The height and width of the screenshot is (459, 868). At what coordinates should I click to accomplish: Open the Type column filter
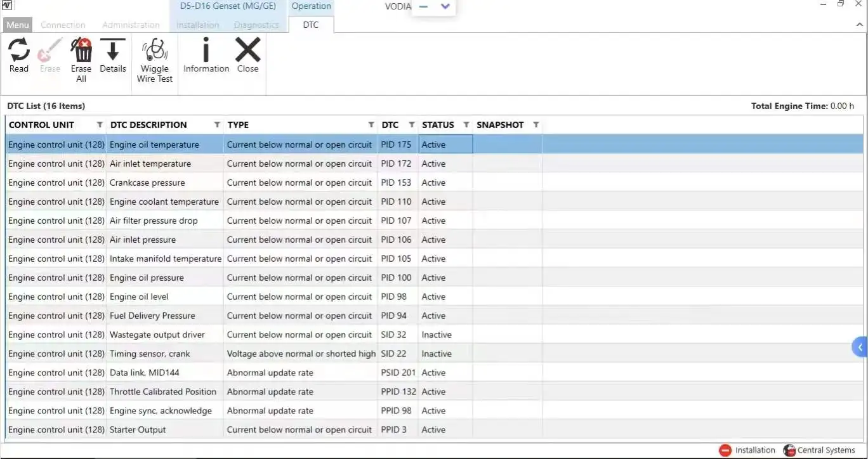pos(371,125)
